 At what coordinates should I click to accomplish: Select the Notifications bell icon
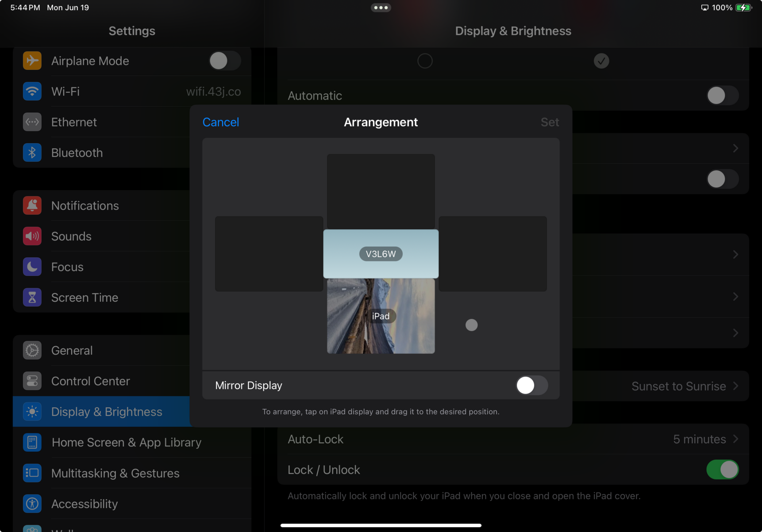(32, 205)
